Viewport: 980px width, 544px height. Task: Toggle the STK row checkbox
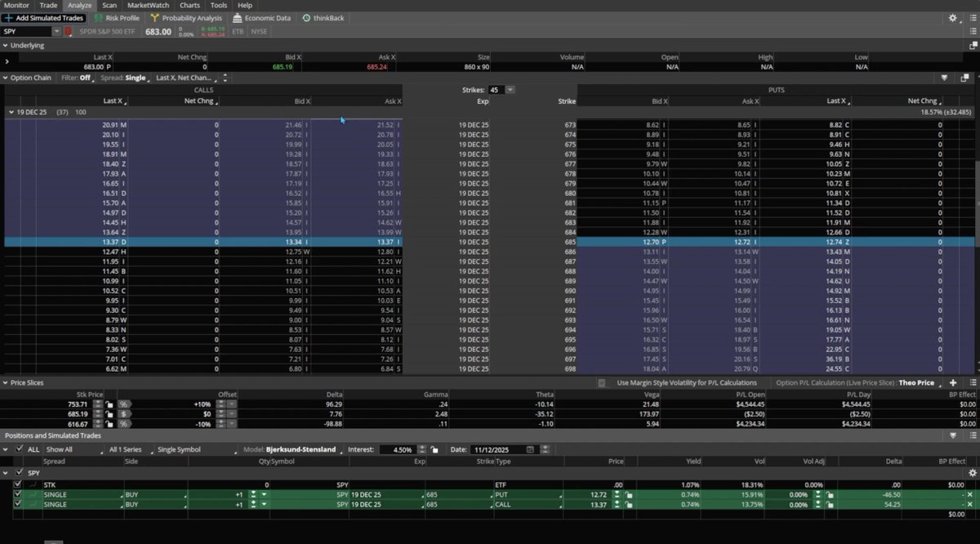[18, 484]
